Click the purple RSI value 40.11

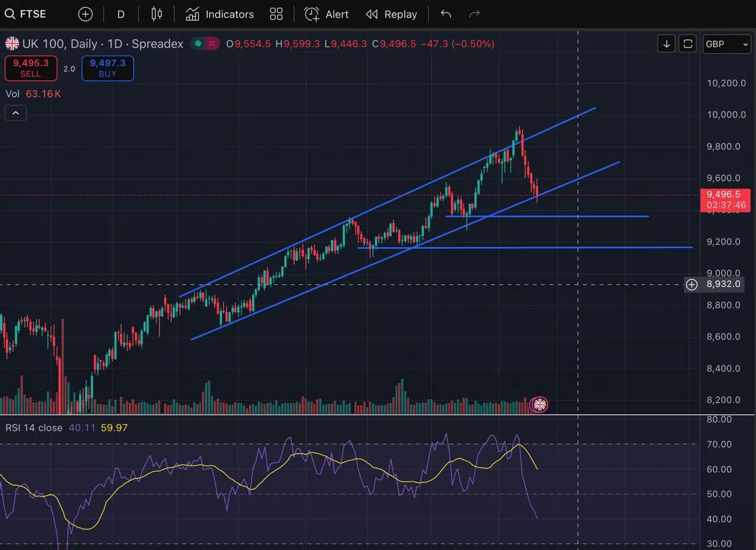pos(82,428)
